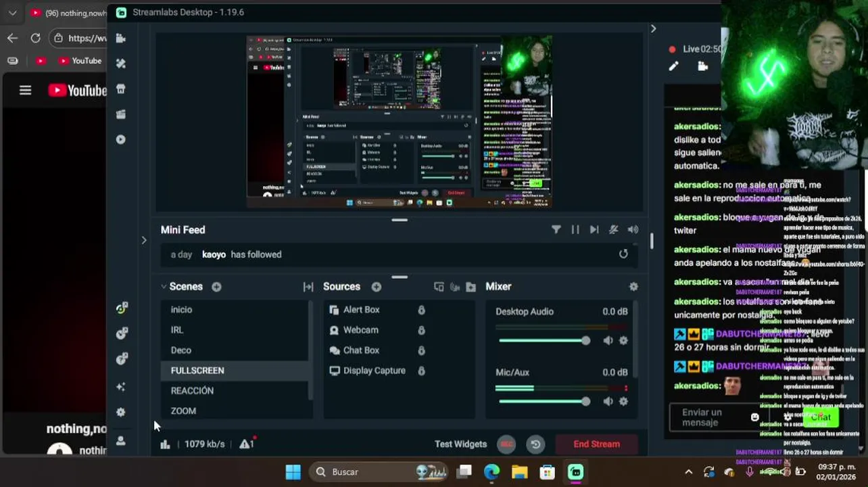
Task: Click Test Widgets
Action: click(460, 444)
